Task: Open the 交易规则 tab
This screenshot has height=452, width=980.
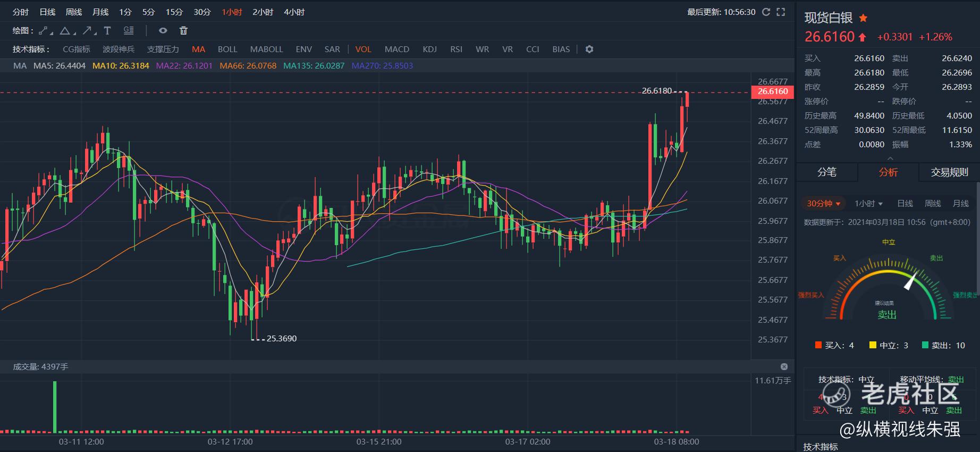Action: [949, 172]
